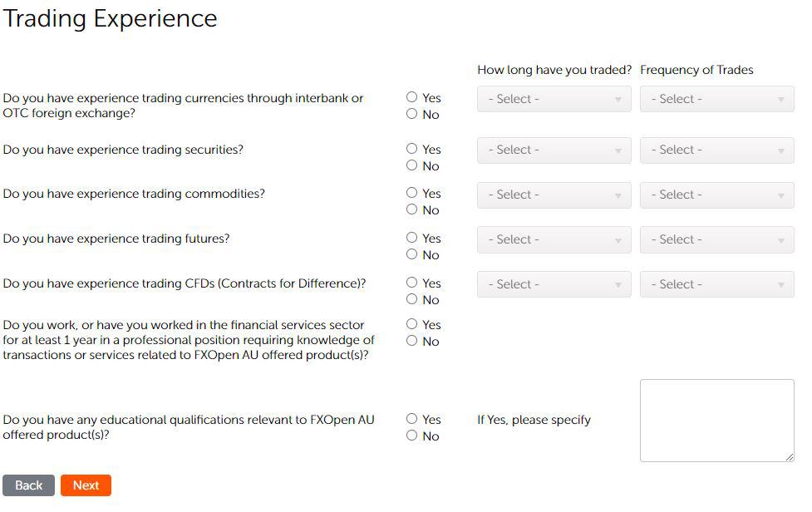Mark No for commodities trading experience
812x512 pixels.
point(412,209)
